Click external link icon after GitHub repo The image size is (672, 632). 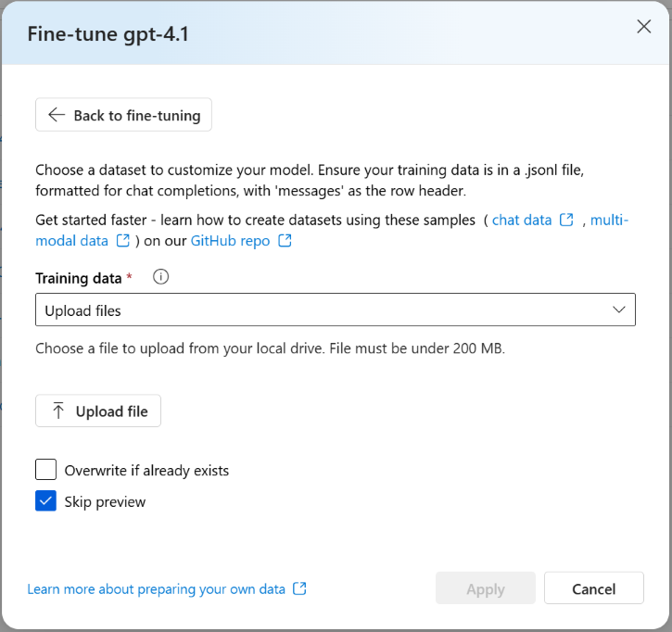tap(285, 240)
